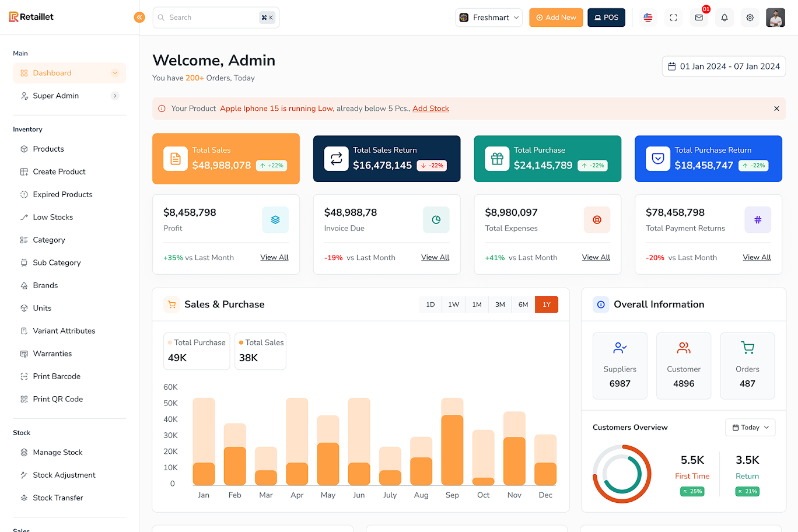Select the Customer group icon showing 4896

pos(684,347)
